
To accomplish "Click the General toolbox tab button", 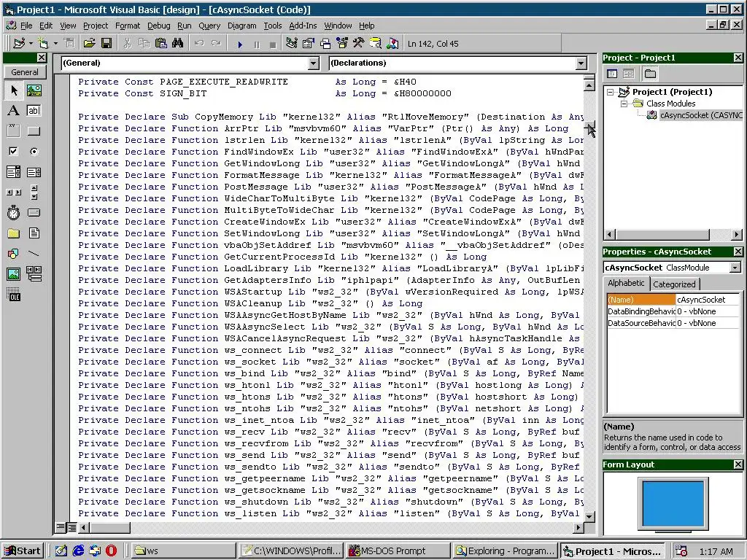I will click(25, 72).
